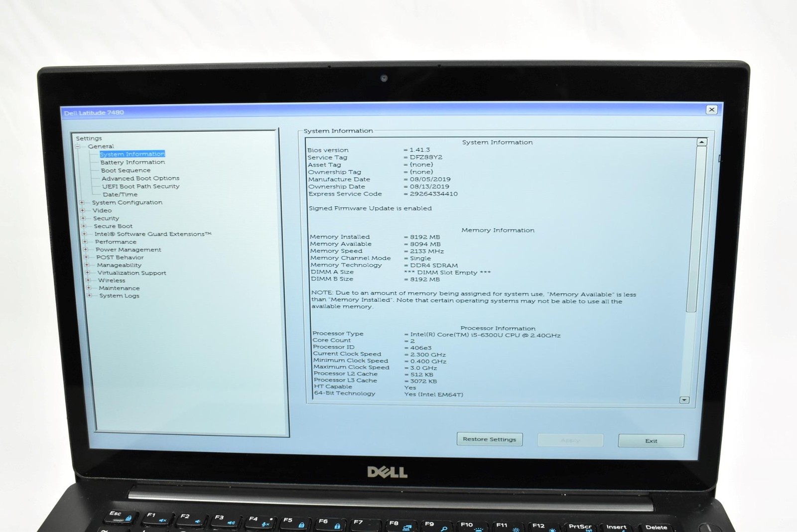The height and width of the screenshot is (532, 797).
Task: Expand the Virtualization Support node
Action: 87,272
